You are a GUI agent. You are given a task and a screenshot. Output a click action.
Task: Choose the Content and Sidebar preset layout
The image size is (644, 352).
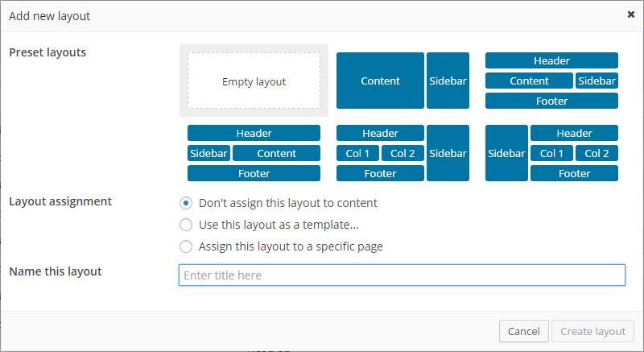[402, 81]
